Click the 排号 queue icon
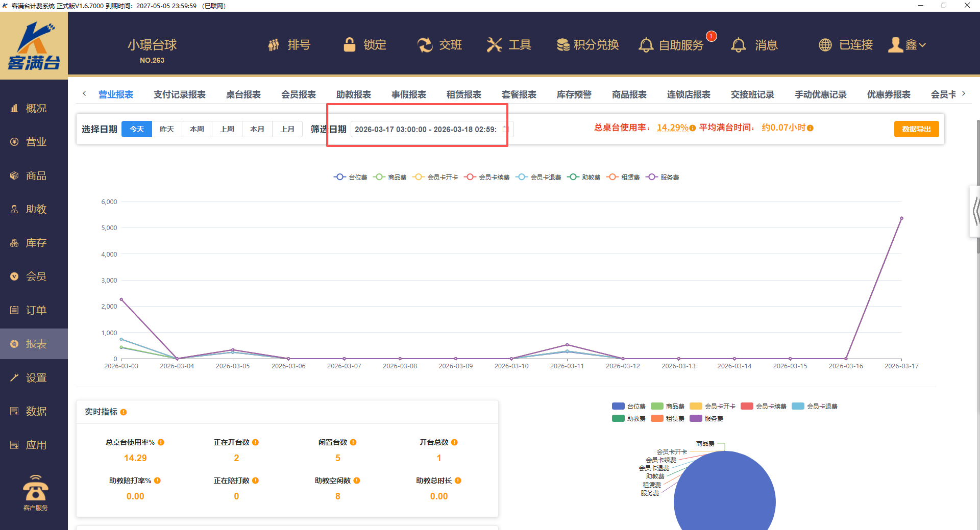The height and width of the screenshot is (530, 980). [274, 45]
